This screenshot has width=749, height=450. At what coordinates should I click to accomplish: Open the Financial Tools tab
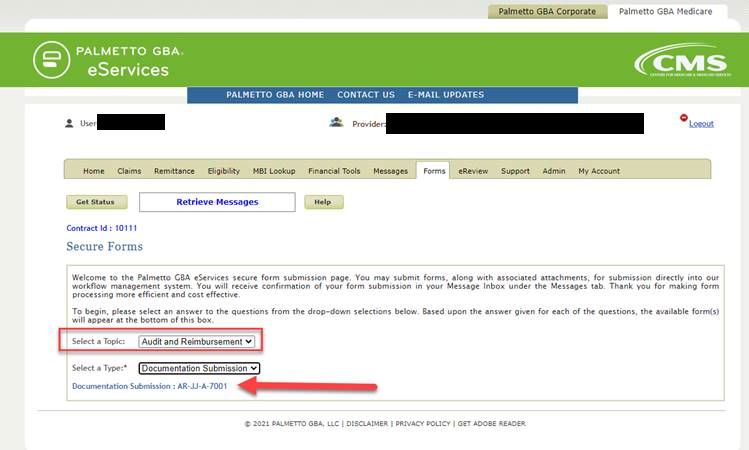click(x=334, y=171)
